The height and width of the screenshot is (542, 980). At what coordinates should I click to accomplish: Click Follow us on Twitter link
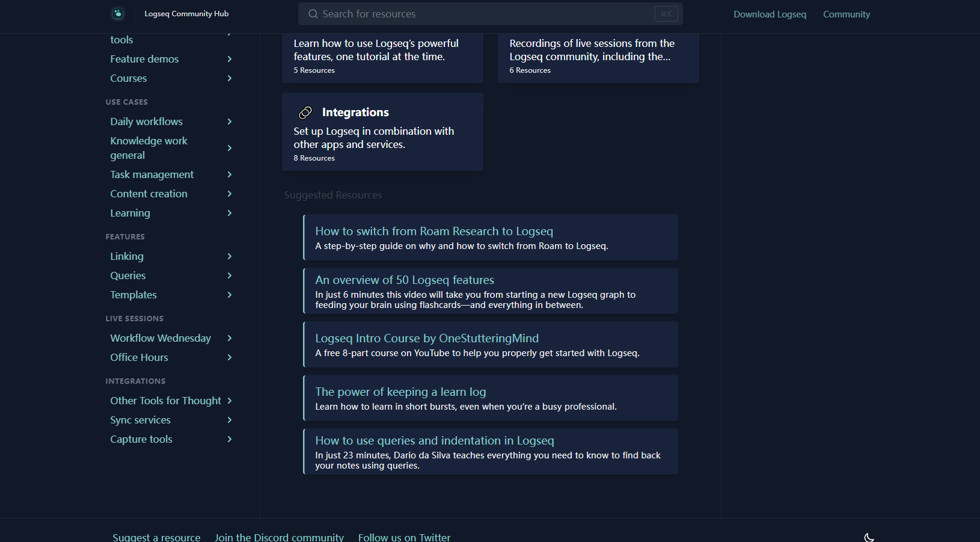coord(404,537)
